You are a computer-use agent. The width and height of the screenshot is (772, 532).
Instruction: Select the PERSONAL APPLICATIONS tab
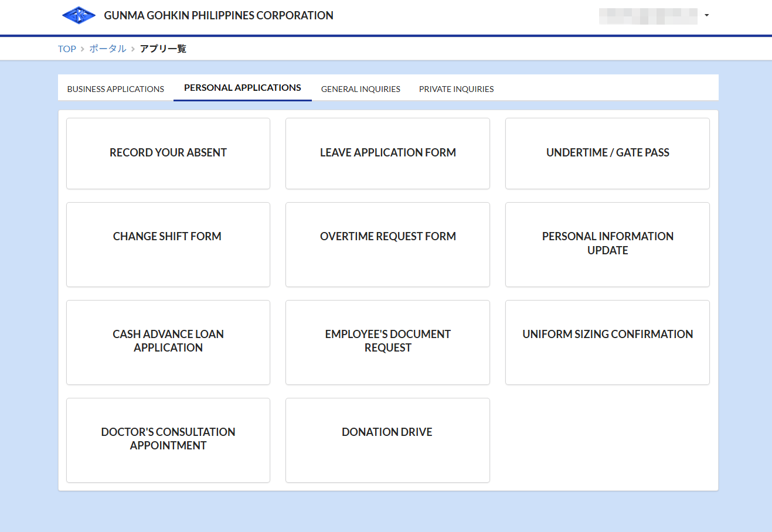coord(242,87)
